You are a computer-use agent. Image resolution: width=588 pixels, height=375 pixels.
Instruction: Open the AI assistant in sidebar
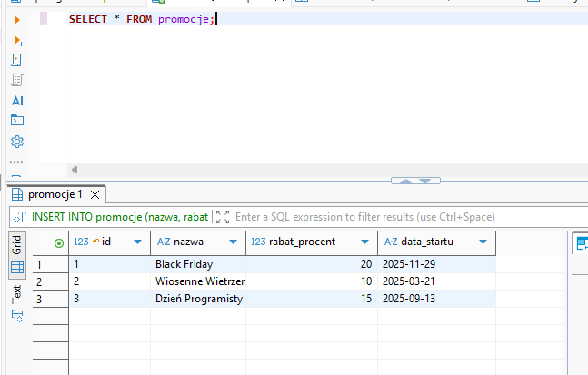coord(17,101)
